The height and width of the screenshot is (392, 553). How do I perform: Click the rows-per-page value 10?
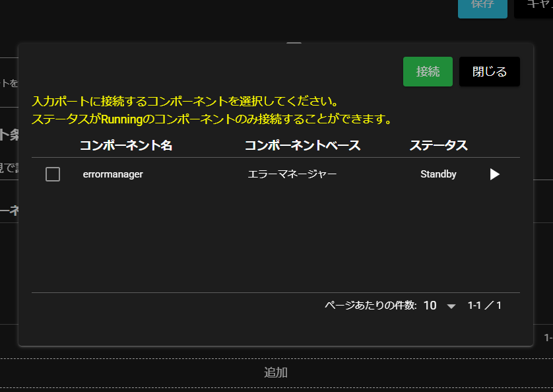pos(430,306)
